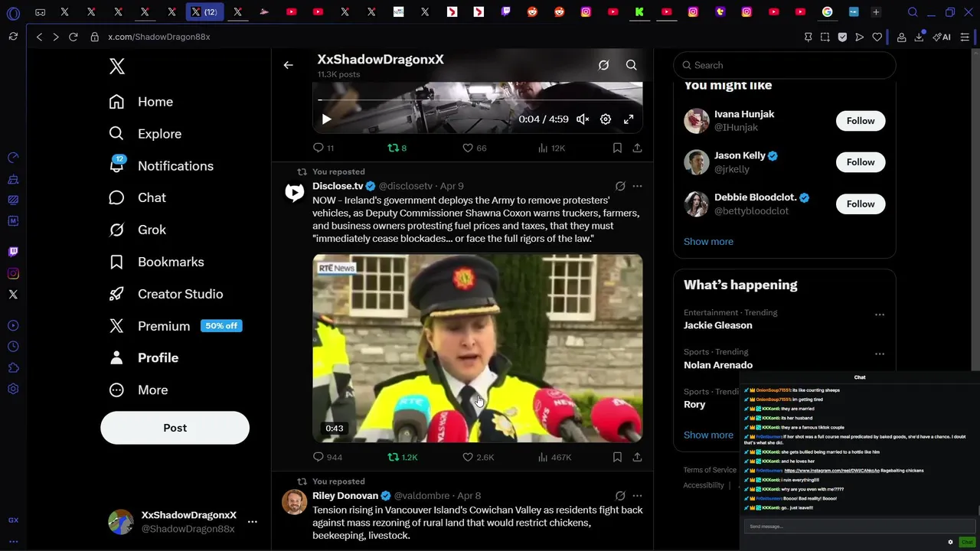Show more under You might like
The image size is (980, 551).
pos(708,242)
